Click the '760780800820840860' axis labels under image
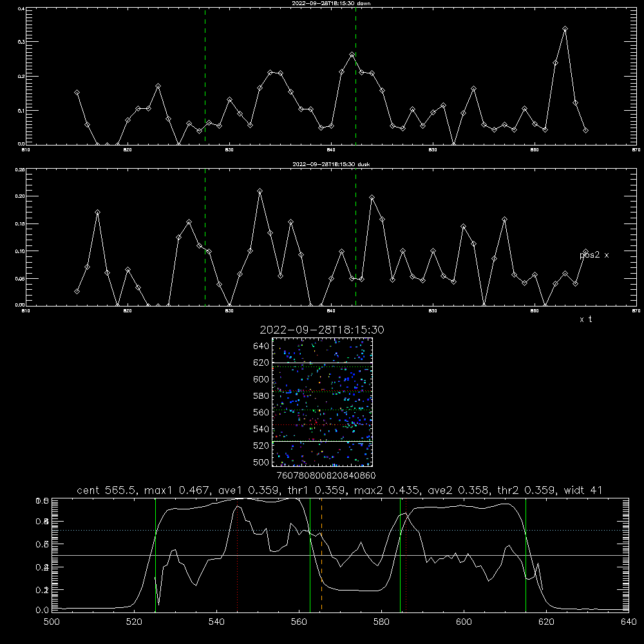The image size is (644, 644). pyautogui.click(x=326, y=476)
